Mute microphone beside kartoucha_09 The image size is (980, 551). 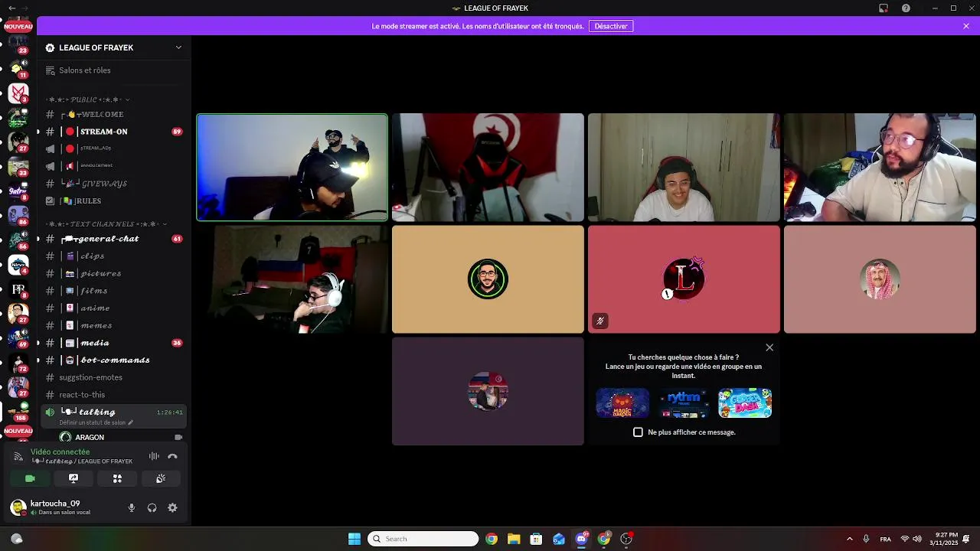[132, 507]
